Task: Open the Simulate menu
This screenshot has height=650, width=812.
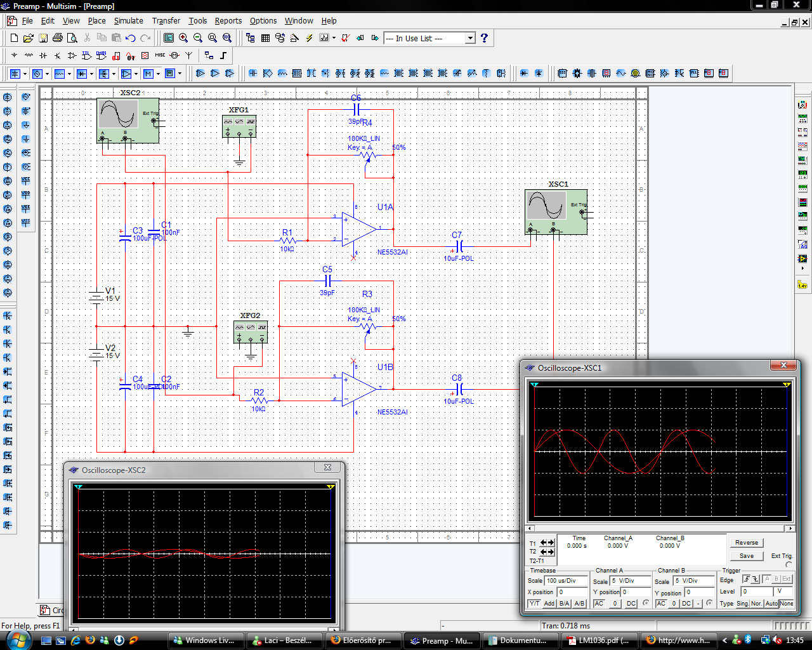Action: (128, 20)
